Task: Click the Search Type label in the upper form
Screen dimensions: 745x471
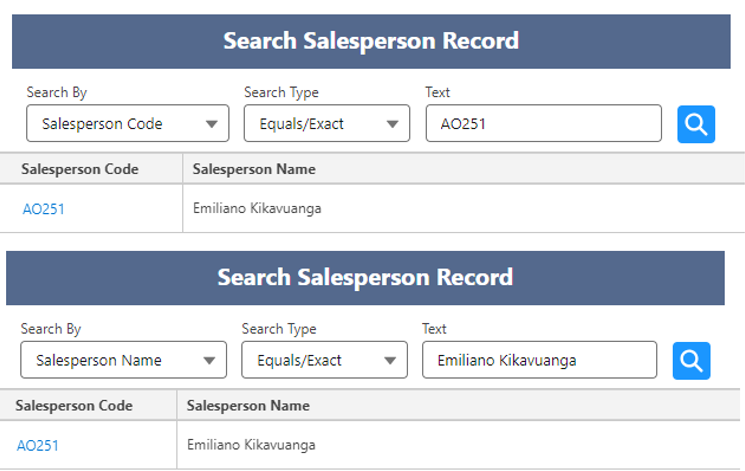Action: pos(281,92)
